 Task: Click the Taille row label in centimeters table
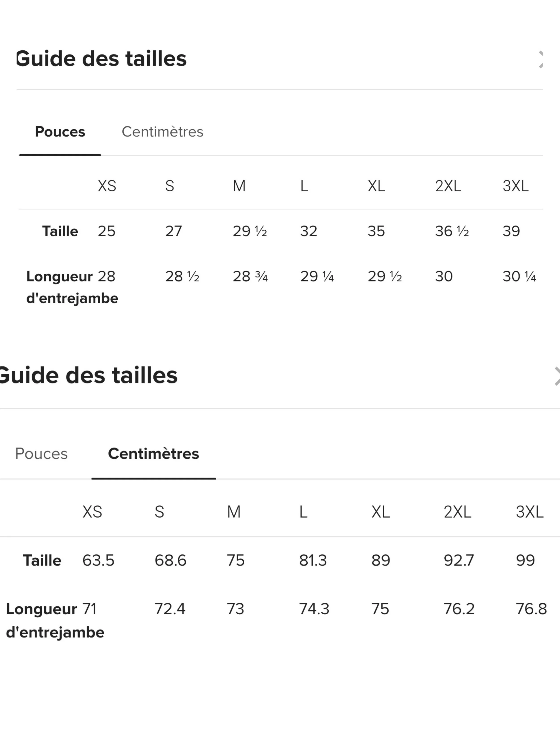[42, 561]
